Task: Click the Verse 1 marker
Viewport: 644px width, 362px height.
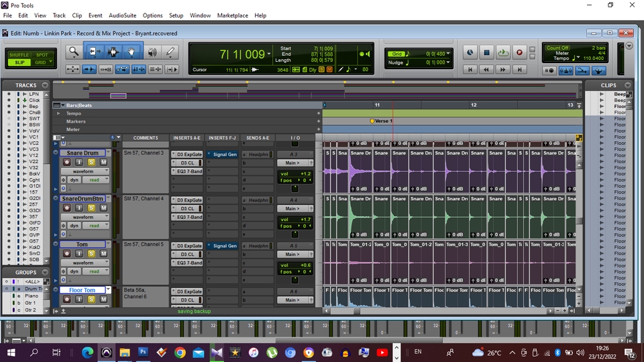Action: pyautogui.click(x=381, y=122)
